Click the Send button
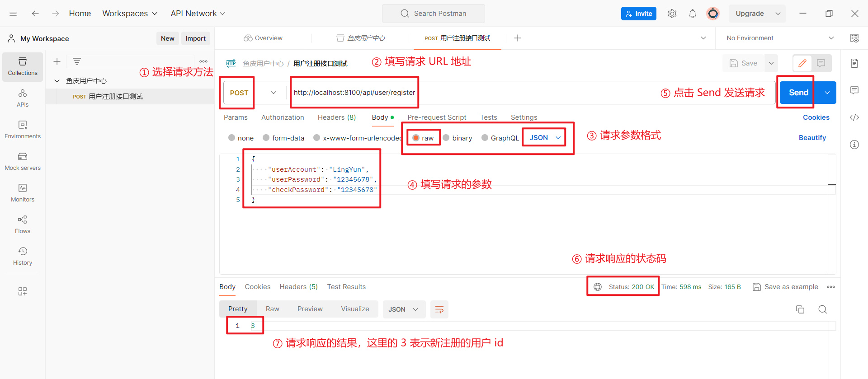Screen dimensions: 868x379 point(798,93)
